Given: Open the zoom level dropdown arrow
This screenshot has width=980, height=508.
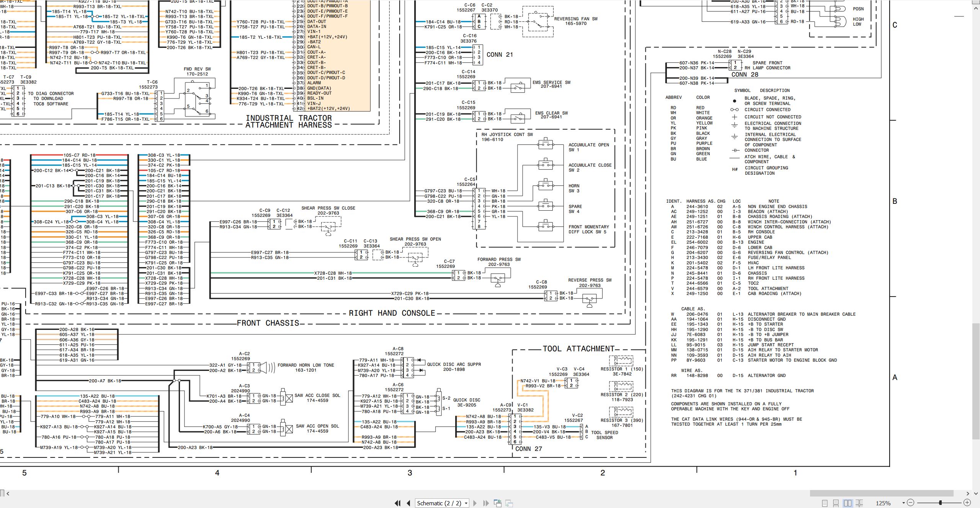Looking at the screenshot, I should 903,503.
